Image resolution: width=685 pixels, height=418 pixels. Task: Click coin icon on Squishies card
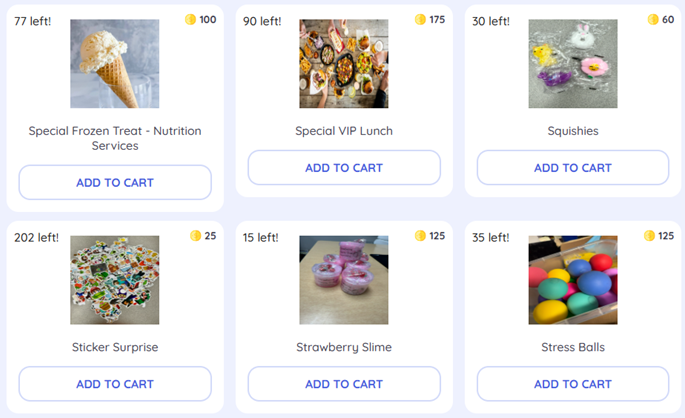pyautogui.click(x=653, y=20)
